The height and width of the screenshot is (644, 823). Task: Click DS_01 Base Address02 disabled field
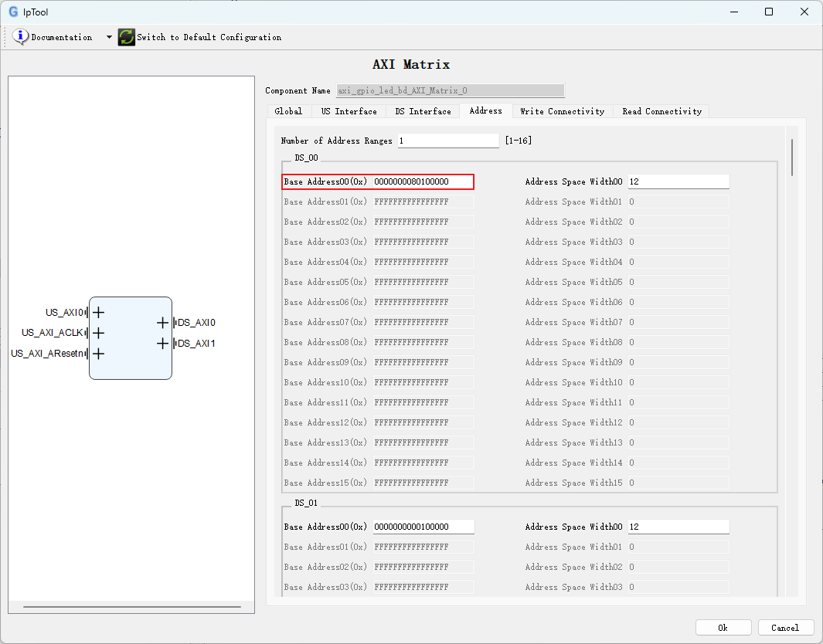pos(423,567)
